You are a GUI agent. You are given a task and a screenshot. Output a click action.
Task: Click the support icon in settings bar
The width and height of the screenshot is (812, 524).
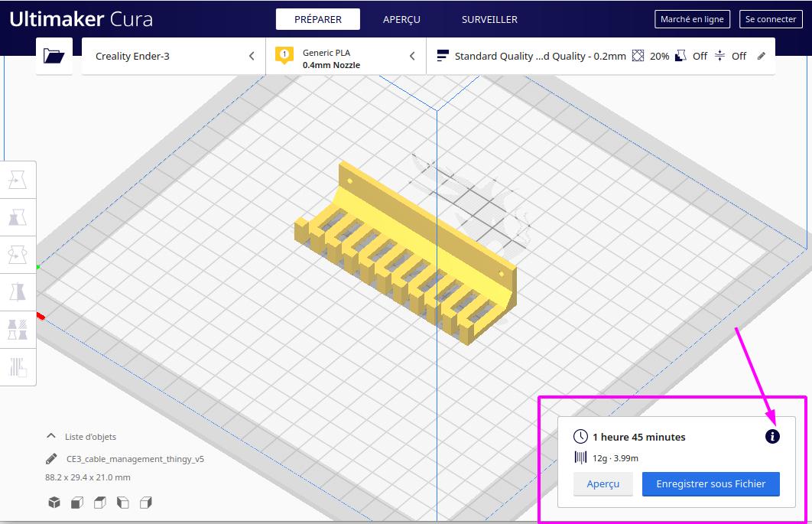click(x=680, y=55)
